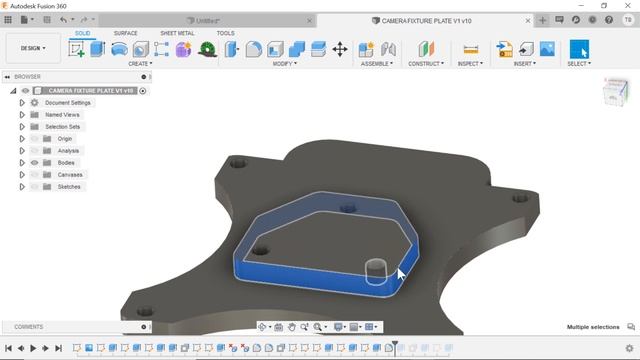Click the Fillet tool icon
The width and height of the screenshot is (640, 360).
tap(253, 49)
